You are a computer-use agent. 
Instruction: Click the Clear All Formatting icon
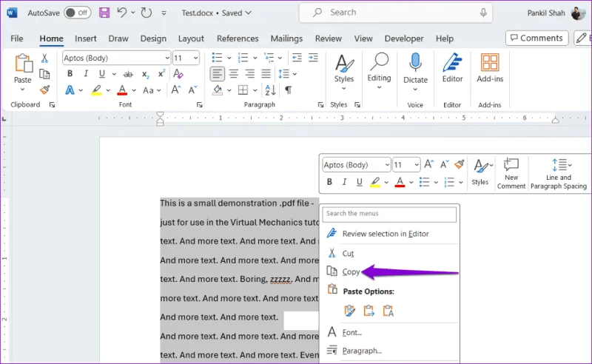click(178, 74)
